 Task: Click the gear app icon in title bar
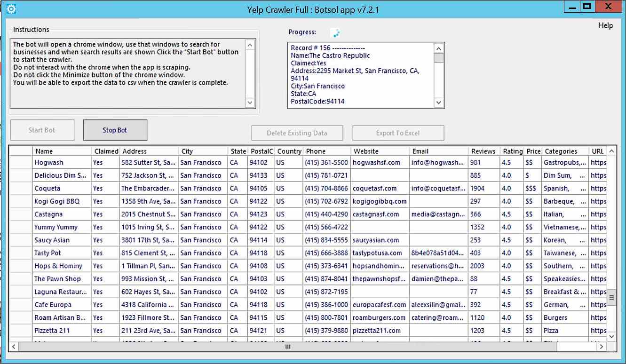(x=10, y=9)
